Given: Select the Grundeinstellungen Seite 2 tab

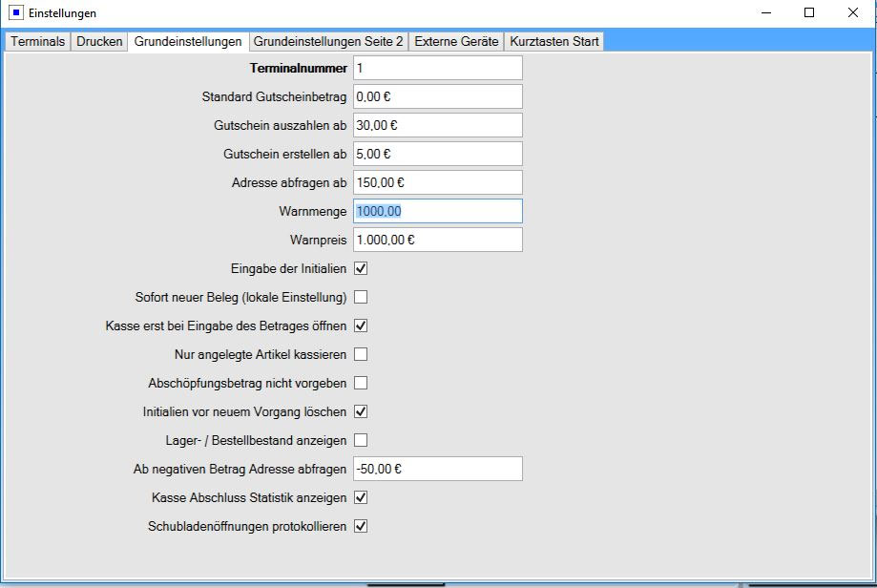Looking at the screenshot, I should click(328, 42).
